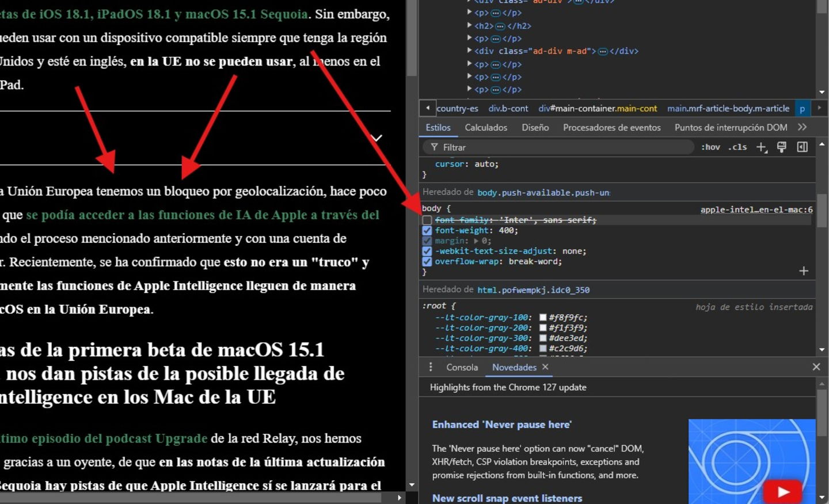Uncheck the overflow-wrap: break-word checkbox

click(427, 262)
